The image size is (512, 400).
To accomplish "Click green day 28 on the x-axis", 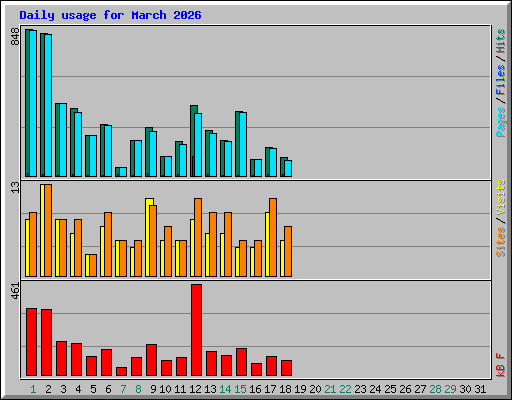I will pyautogui.click(x=435, y=389).
